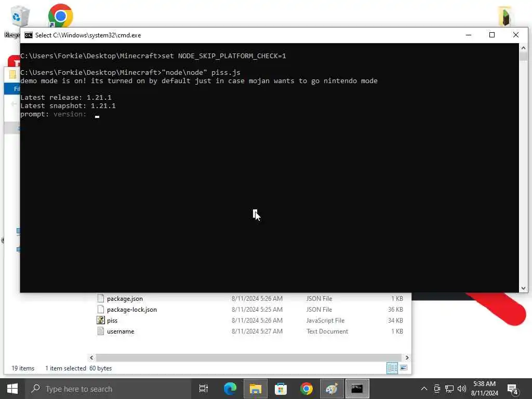Select the piss JavaScript file icon
The width and height of the screenshot is (532, 399).
click(x=100, y=320)
